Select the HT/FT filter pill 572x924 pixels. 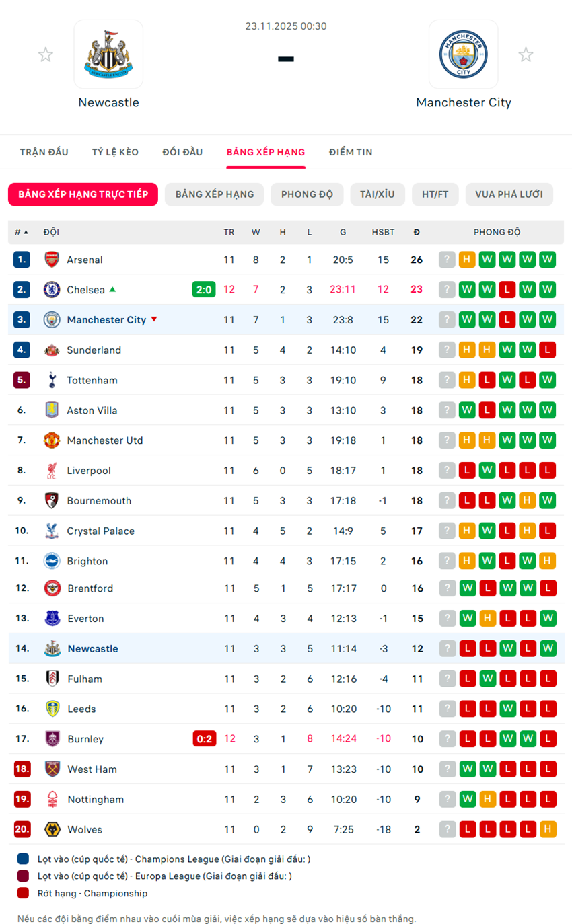click(x=435, y=194)
